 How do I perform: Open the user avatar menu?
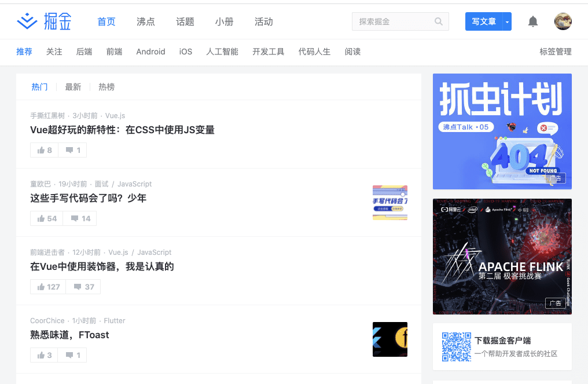[x=563, y=21]
